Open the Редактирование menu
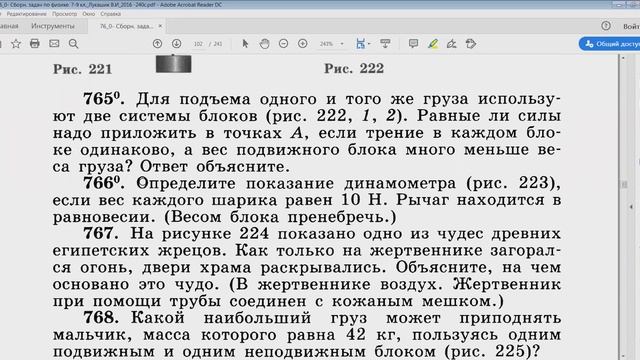 tap(26, 14)
